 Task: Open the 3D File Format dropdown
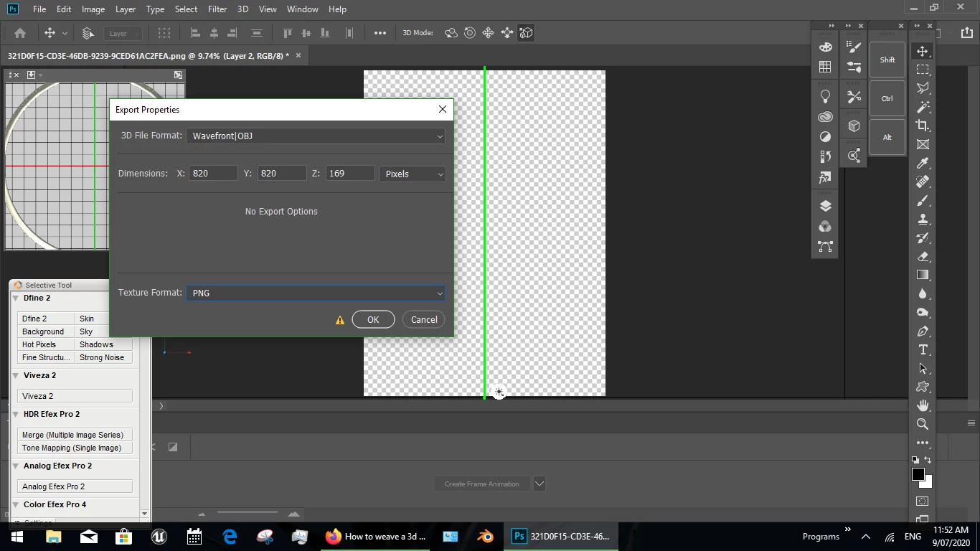point(316,136)
